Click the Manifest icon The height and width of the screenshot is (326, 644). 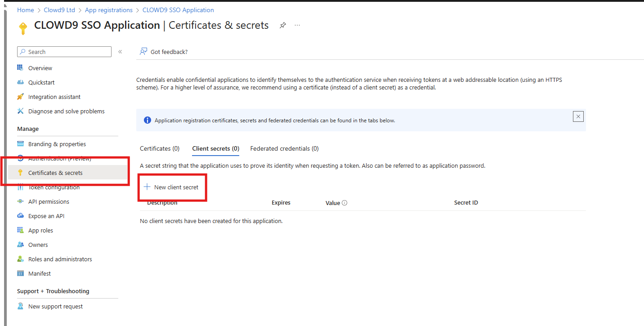20,273
